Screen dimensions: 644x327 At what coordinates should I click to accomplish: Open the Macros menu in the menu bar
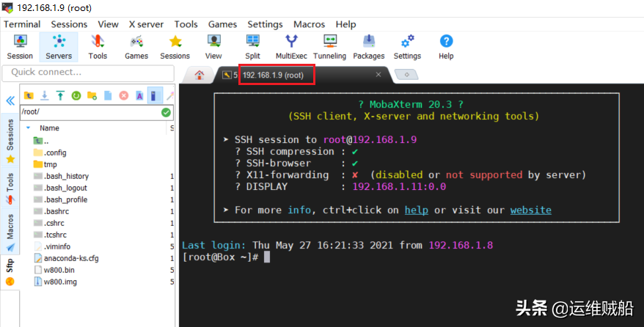point(310,24)
